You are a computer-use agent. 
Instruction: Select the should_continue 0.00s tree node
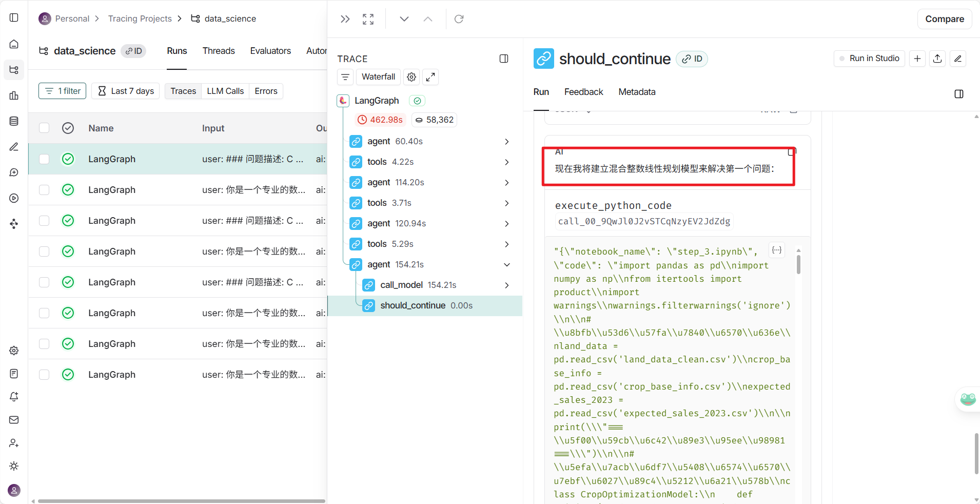[x=425, y=306]
